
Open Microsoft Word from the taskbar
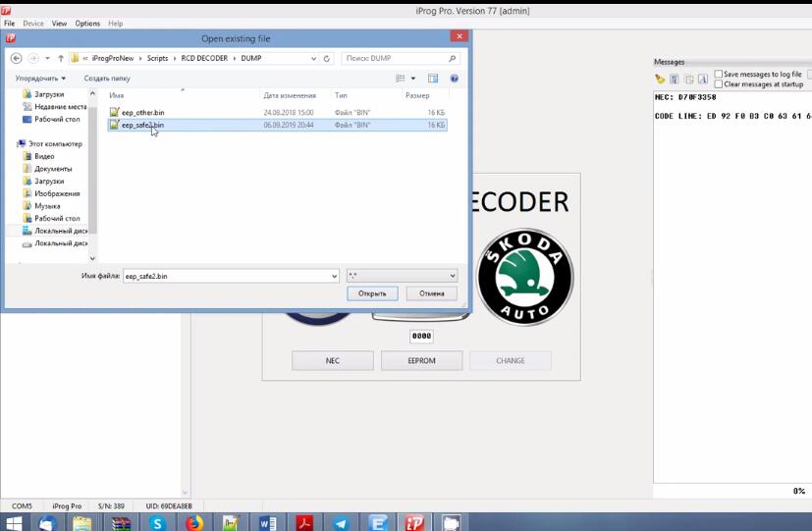267,523
